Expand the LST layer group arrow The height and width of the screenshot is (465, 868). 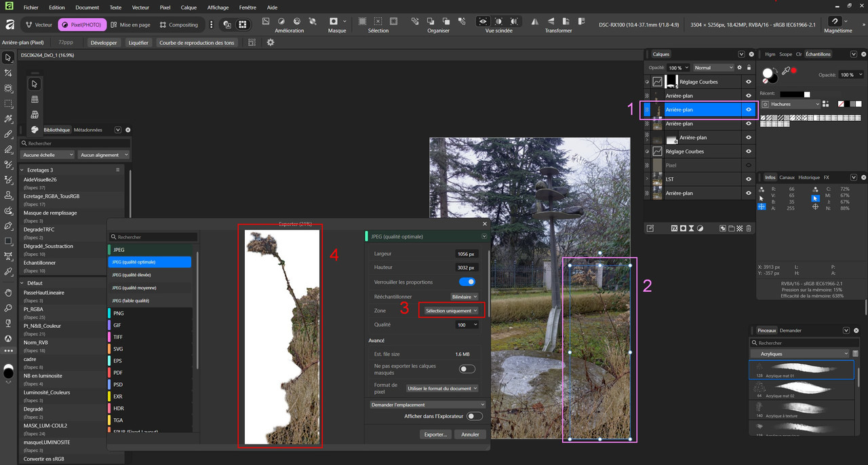tap(647, 179)
